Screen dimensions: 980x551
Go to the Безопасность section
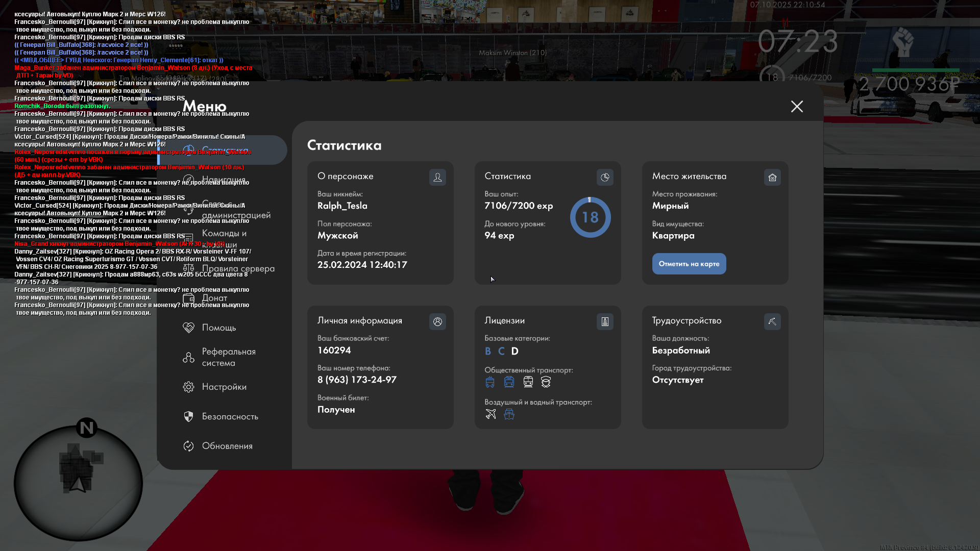[230, 416]
